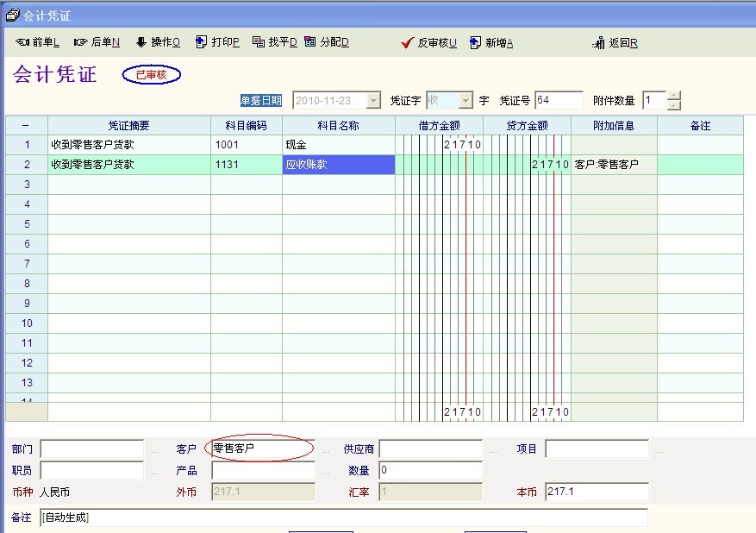756x533 pixels.
Task: Go to previous voucher with 前单
Action: coord(38,42)
